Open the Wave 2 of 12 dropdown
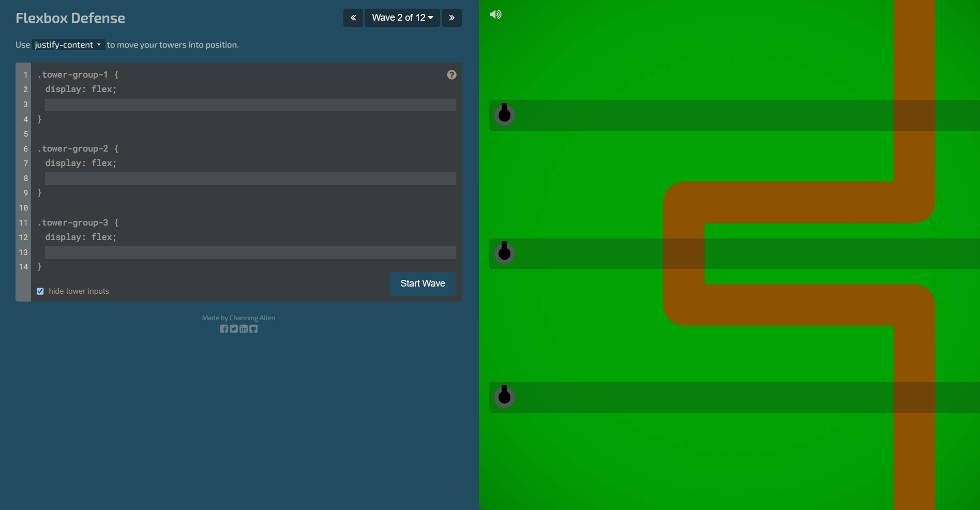The image size is (980, 510). [x=402, y=18]
